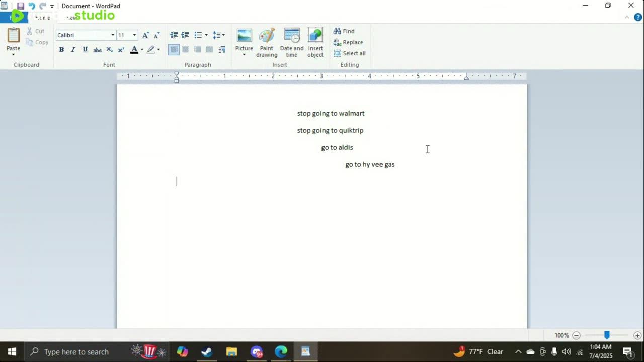This screenshot has width=644, height=362.
Task: Click the Grow font icon
Action: 145,35
